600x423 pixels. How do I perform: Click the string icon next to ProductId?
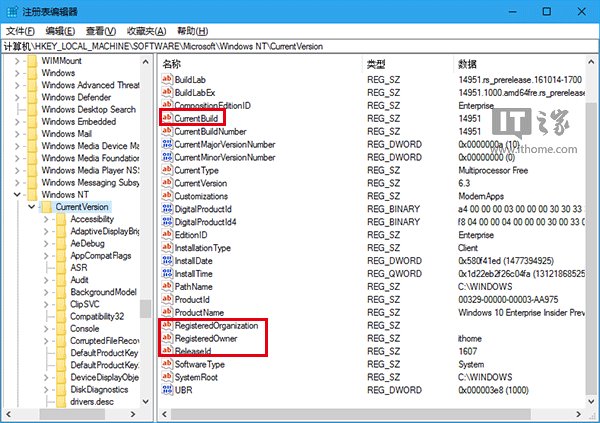(x=167, y=299)
